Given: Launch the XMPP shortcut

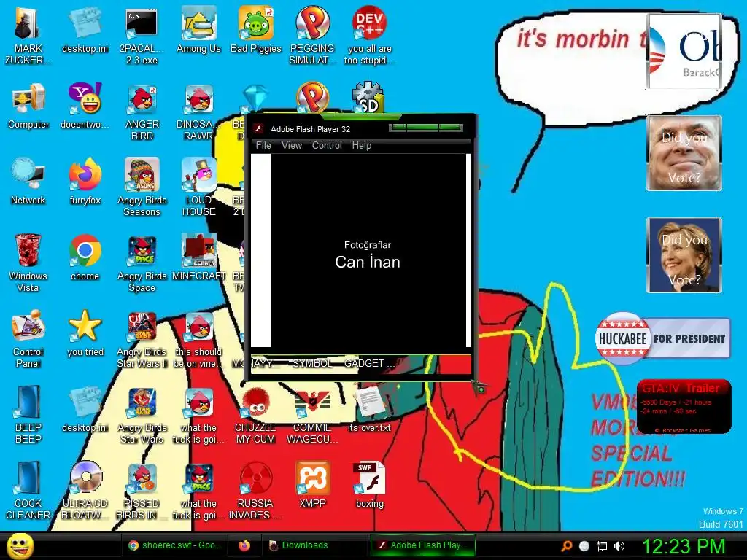Looking at the screenshot, I should [312, 485].
